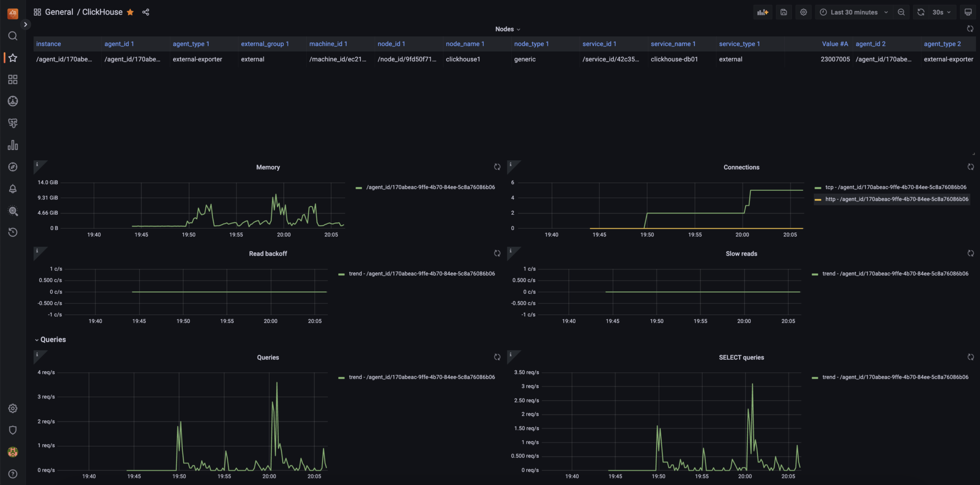Viewport: 980px width, 485px height.
Task: Open dashboard settings gear in top bar
Action: coord(803,12)
